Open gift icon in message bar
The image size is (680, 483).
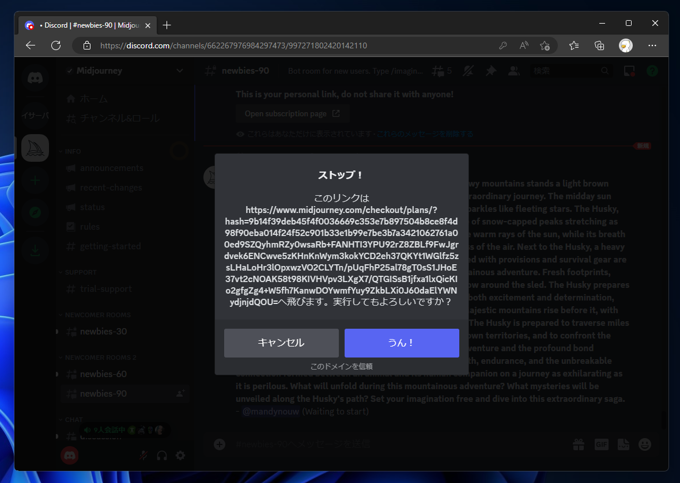[579, 444]
